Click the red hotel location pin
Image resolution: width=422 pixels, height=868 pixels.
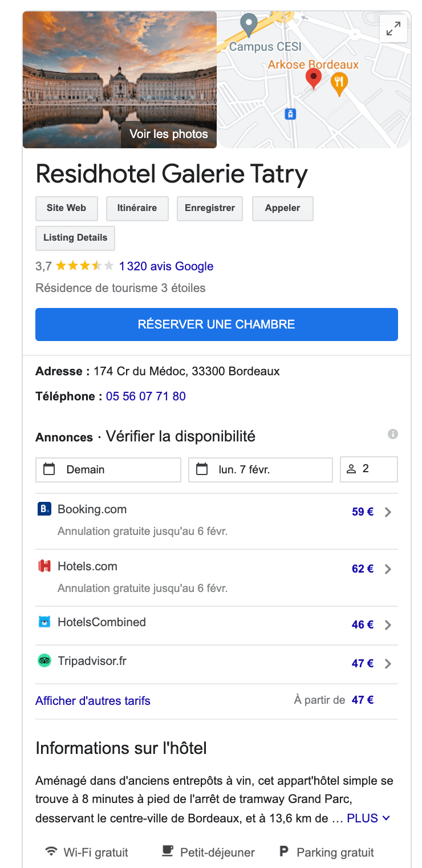(314, 78)
